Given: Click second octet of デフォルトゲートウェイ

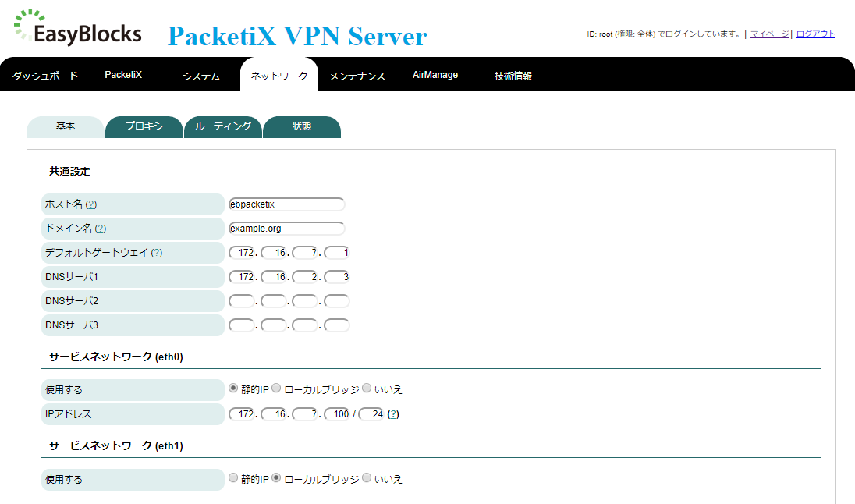Looking at the screenshot, I should tap(274, 253).
